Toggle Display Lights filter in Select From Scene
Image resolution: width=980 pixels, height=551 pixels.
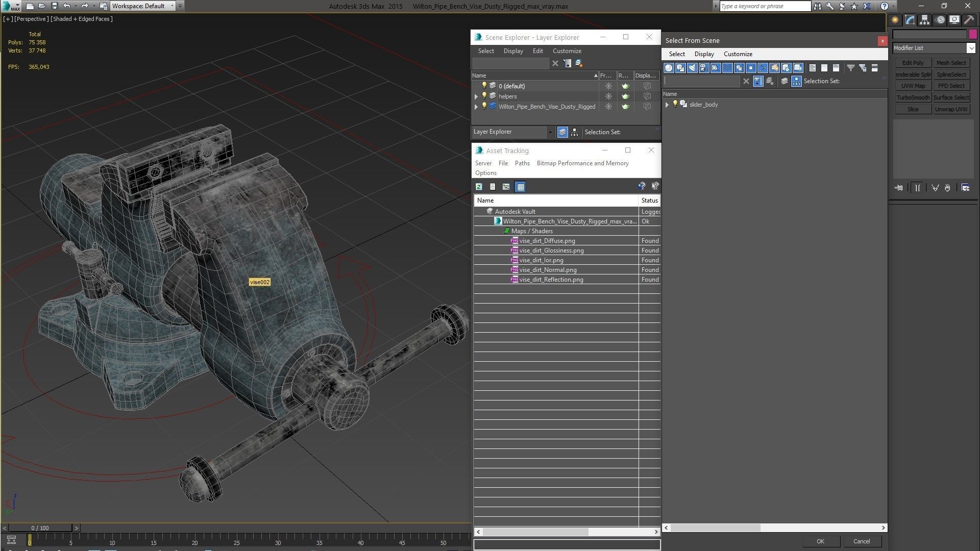click(x=692, y=68)
